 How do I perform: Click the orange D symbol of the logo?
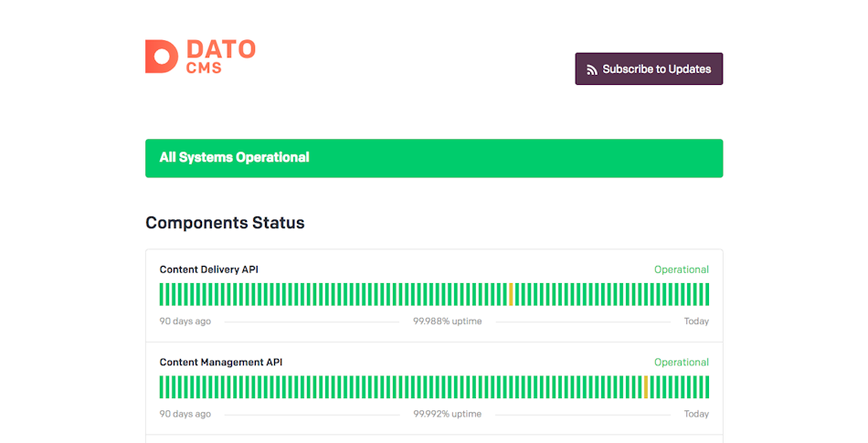tap(161, 57)
